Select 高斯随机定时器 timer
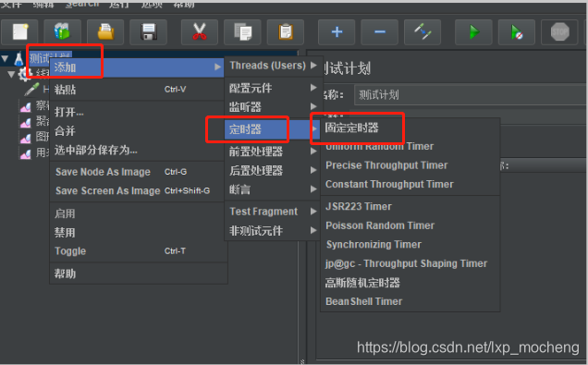Image resolution: width=588 pixels, height=365 pixels. click(410, 283)
